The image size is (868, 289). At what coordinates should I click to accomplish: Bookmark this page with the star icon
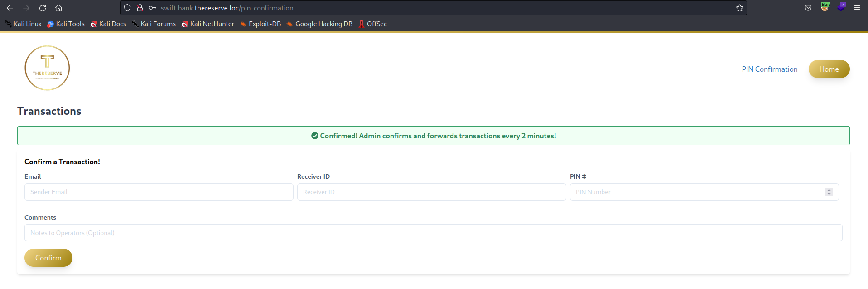click(740, 8)
